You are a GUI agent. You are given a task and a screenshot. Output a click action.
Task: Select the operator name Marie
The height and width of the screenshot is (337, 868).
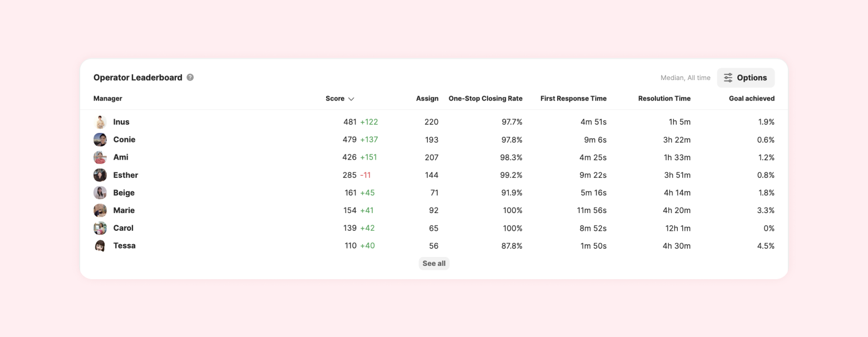(x=124, y=210)
